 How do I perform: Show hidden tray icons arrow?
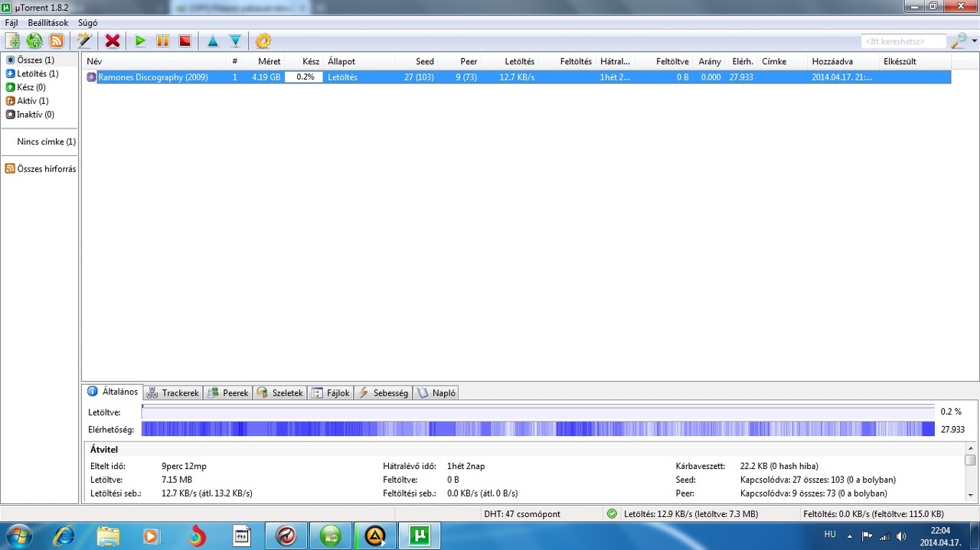849,536
